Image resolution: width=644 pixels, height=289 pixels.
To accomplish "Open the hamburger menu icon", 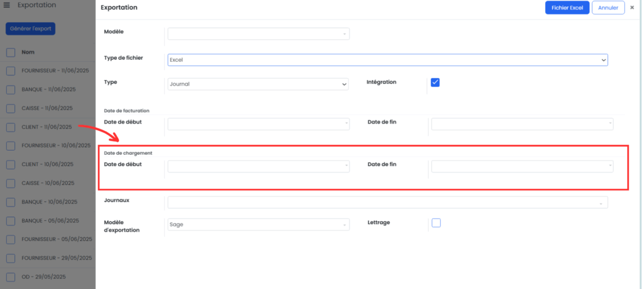I will tap(6, 5).
